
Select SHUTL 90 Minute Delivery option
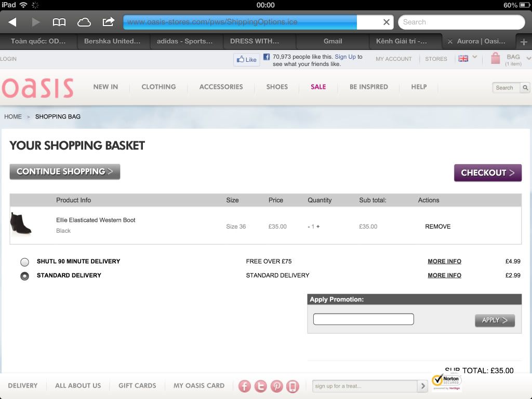24,262
